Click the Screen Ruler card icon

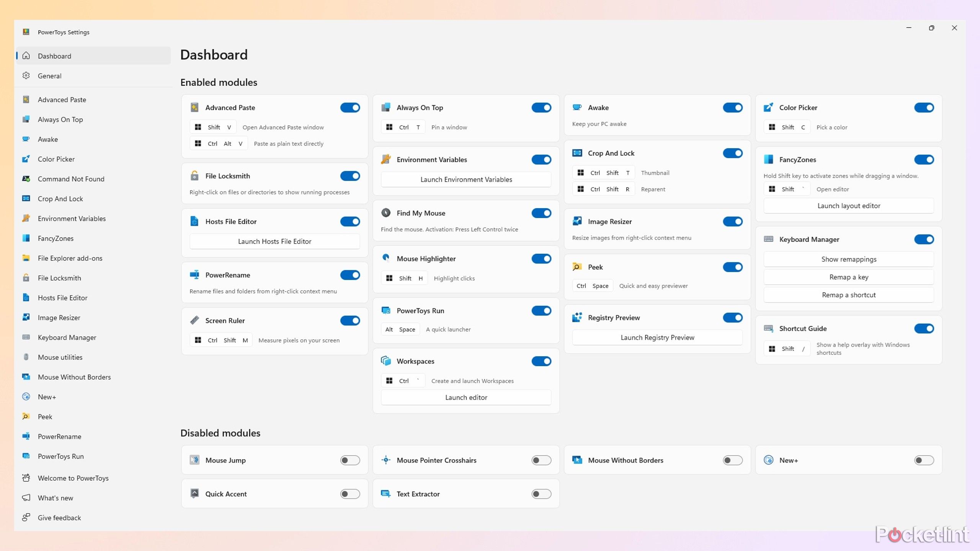tap(194, 321)
